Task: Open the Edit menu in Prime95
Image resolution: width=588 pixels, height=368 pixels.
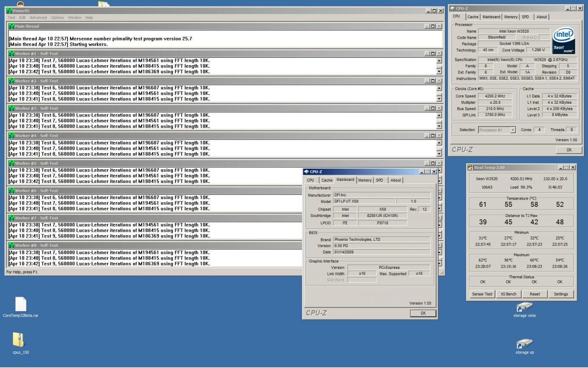Action: pyautogui.click(x=23, y=17)
